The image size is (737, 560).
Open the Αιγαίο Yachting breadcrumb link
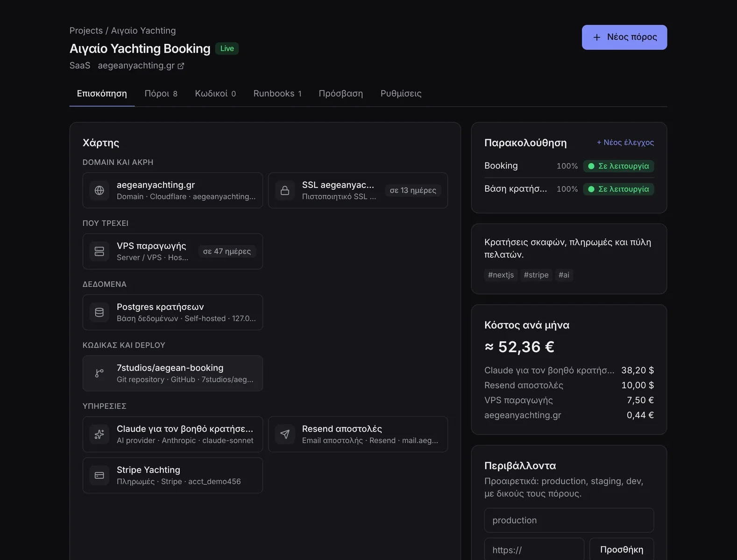click(x=143, y=31)
